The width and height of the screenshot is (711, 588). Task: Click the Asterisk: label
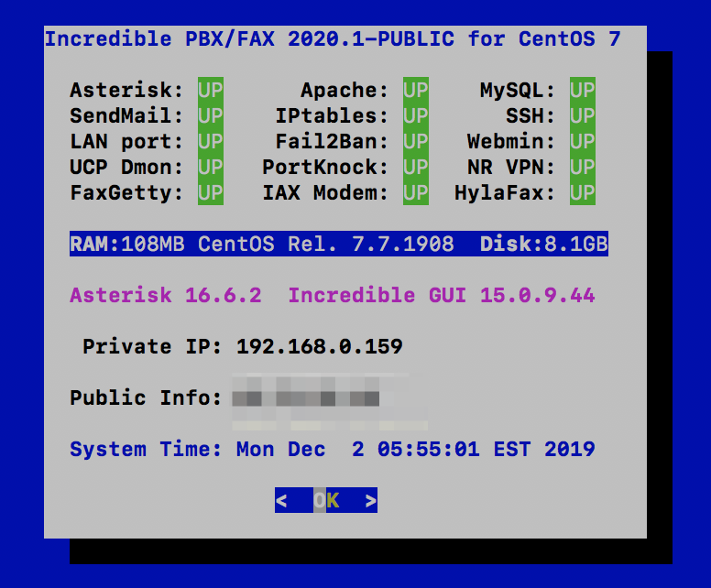pos(126,90)
